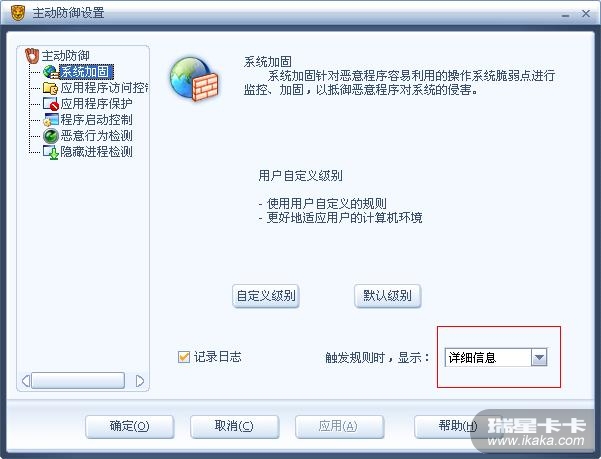Toggle the 记录日志 checkbox
Viewport: 601px width, 459px height.
click(184, 357)
